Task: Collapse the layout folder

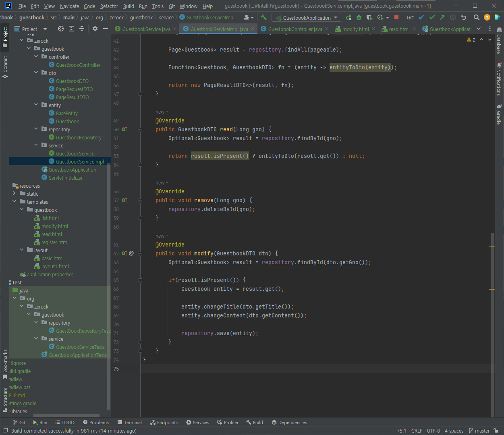Action: pyautogui.click(x=21, y=250)
